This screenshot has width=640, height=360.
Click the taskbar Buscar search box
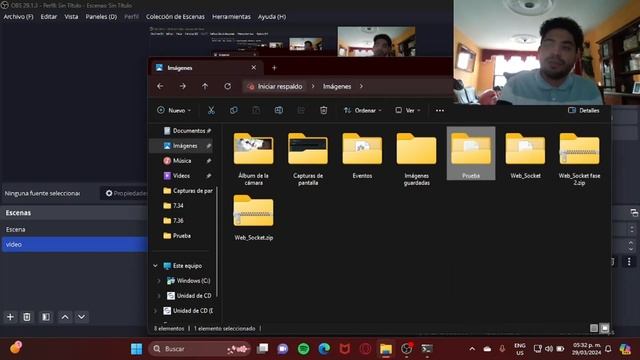[x=199, y=349]
